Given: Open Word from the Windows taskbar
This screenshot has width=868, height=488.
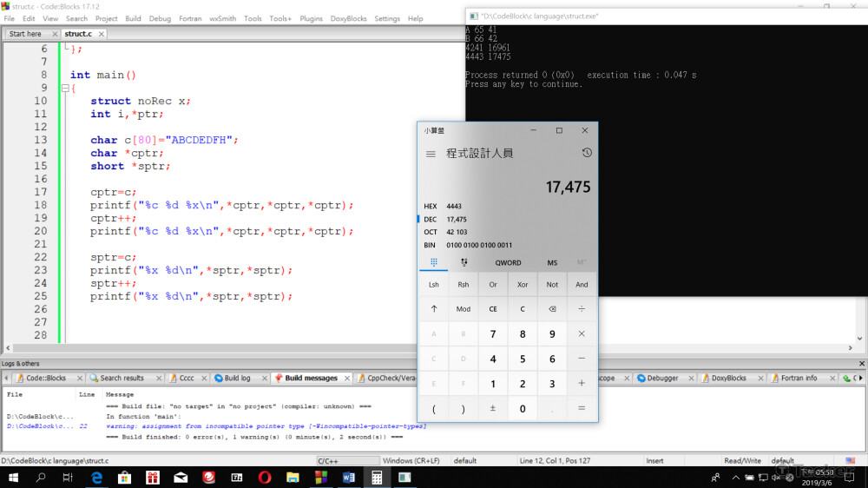Looking at the screenshot, I should [349, 477].
